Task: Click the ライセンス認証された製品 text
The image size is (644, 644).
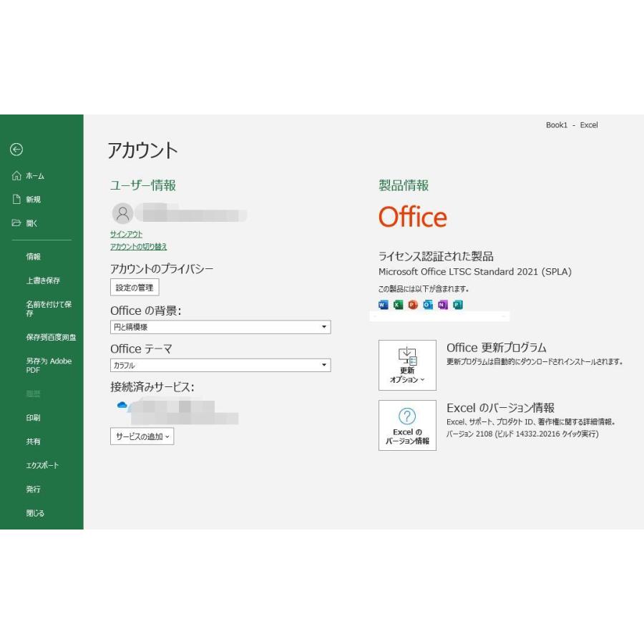Action: 436,256
